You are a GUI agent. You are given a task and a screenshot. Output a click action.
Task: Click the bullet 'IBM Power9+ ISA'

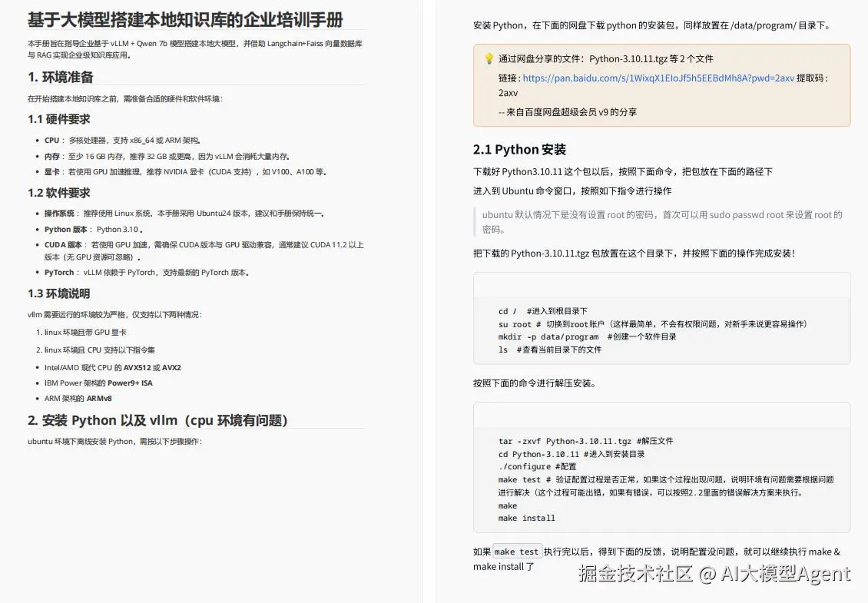(x=98, y=383)
